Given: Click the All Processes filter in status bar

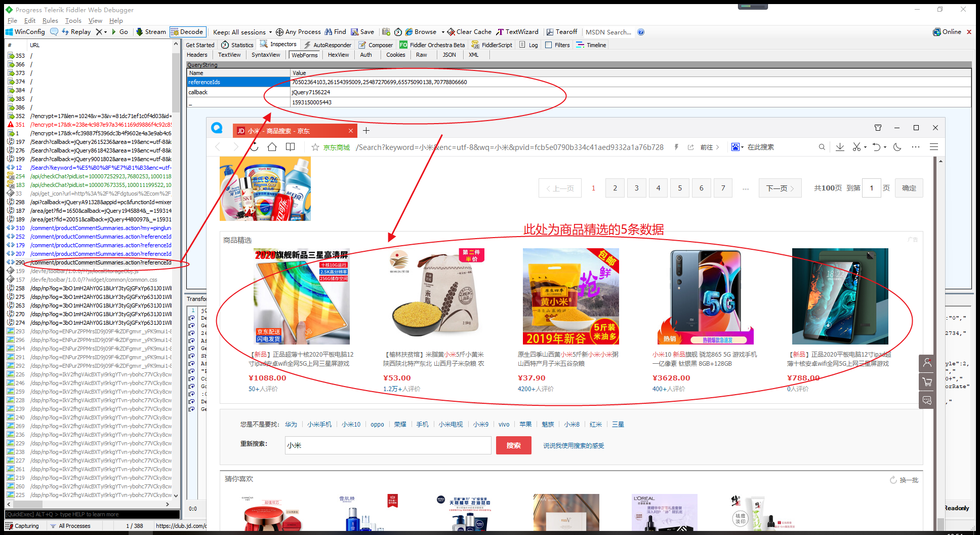Looking at the screenshot, I should click(70, 526).
